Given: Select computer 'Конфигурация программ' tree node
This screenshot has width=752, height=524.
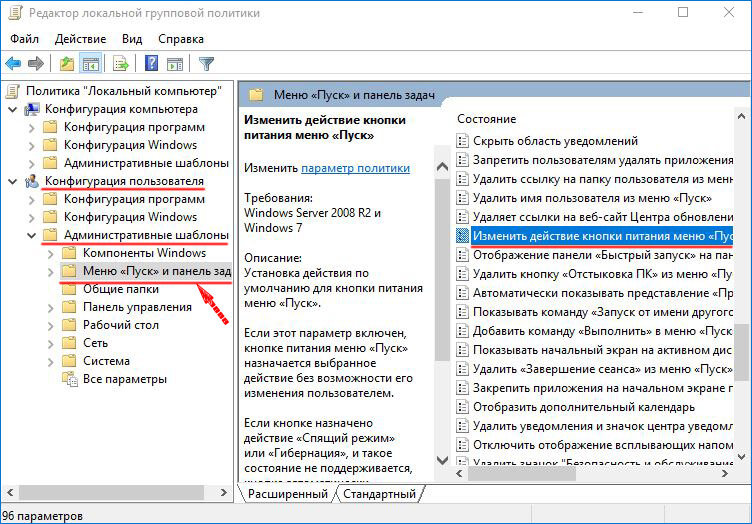Looking at the screenshot, I should [x=134, y=127].
